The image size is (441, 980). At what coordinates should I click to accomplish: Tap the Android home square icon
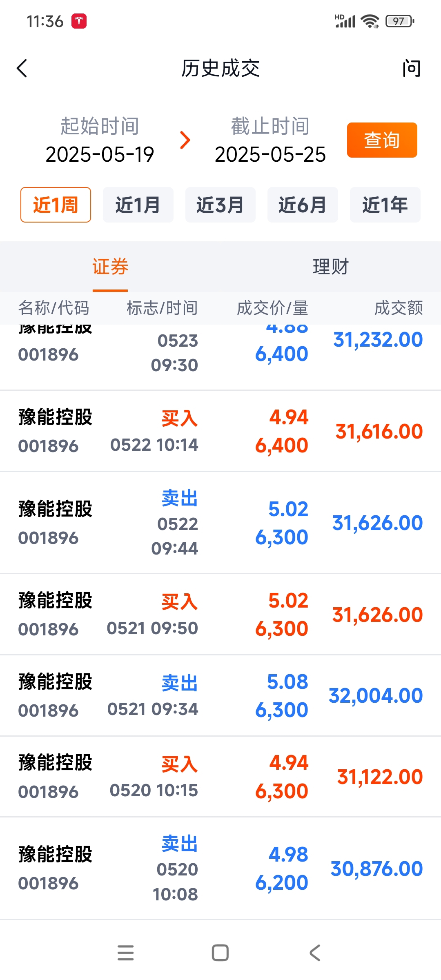click(220, 953)
